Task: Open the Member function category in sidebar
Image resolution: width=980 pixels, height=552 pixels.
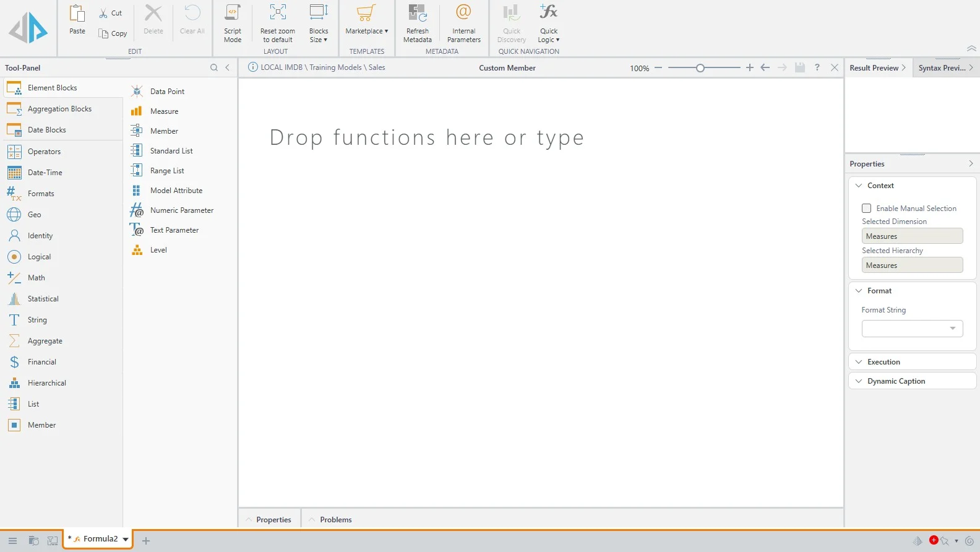Action: pos(62,425)
